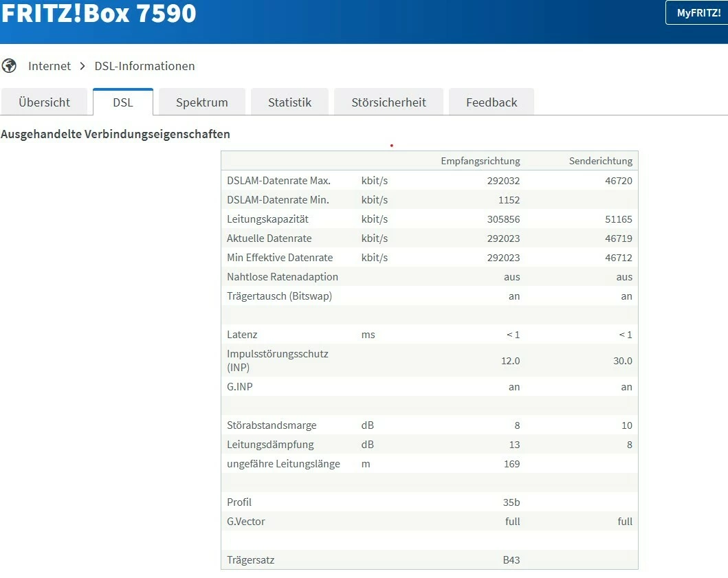Viewport: 728px width, 578px height.
Task: Select the Impulsstörungsschutz (INP) label
Action: tap(277, 360)
